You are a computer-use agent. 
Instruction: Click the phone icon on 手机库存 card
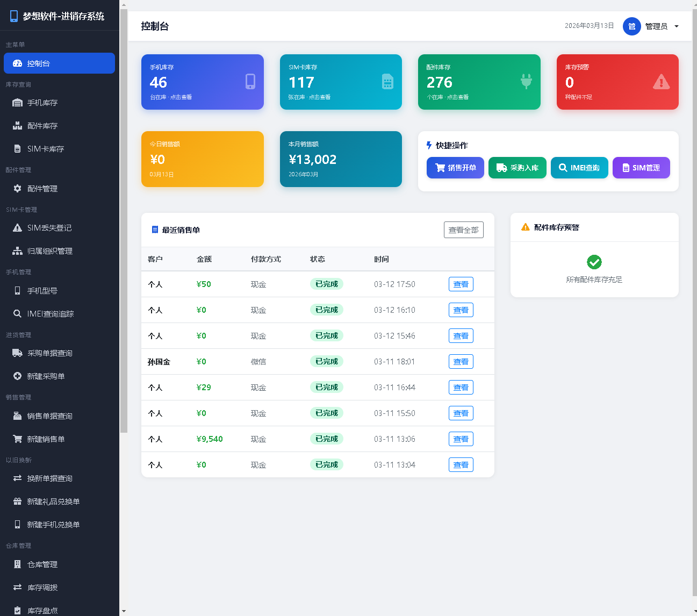(250, 81)
